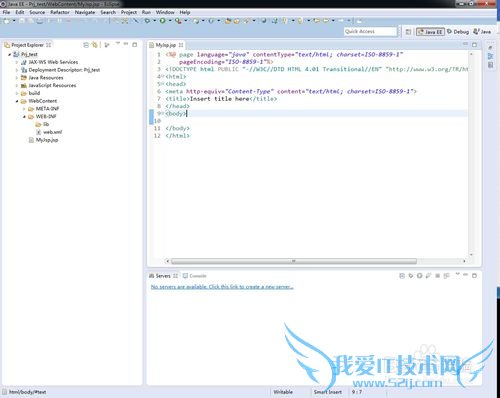The height and width of the screenshot is (398, 500).
Task: Open the Window menu
Action: 165,12
